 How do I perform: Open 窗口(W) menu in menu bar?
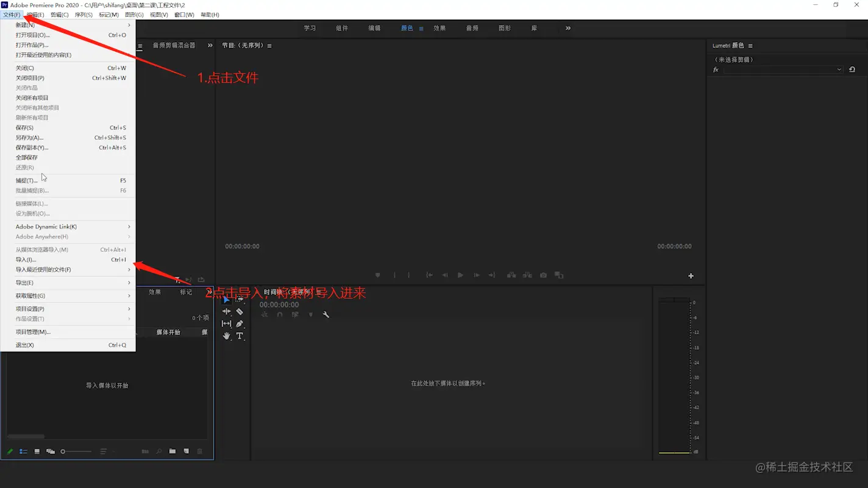click(x=184, y=15)
